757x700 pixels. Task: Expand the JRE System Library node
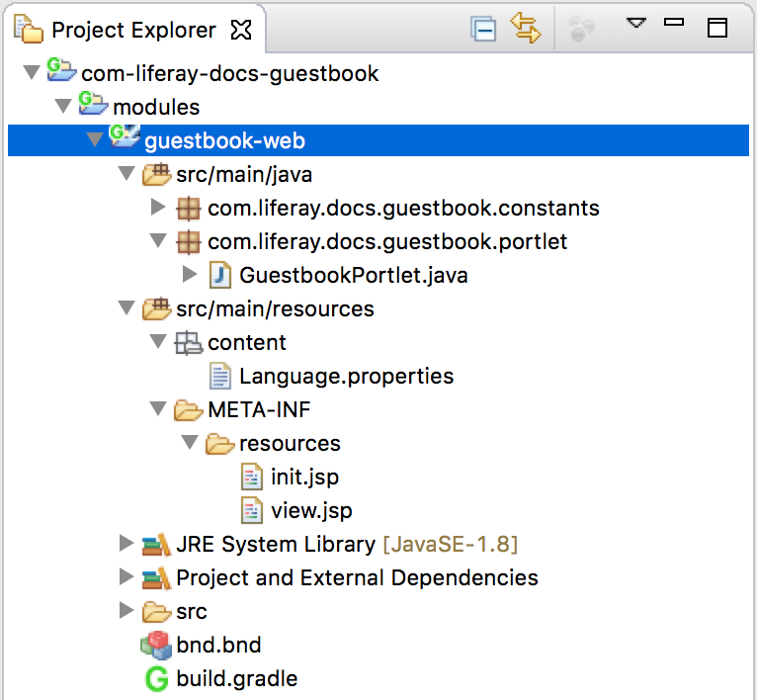(x=126, y=544)
